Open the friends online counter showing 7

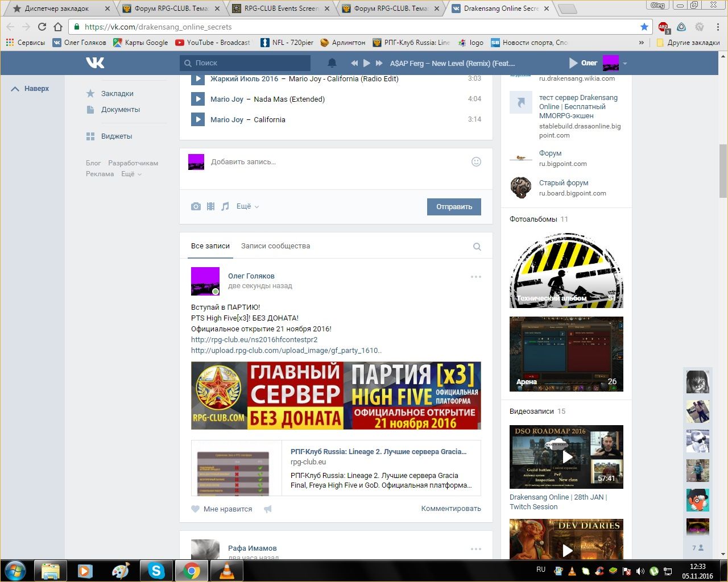(698, 548)
